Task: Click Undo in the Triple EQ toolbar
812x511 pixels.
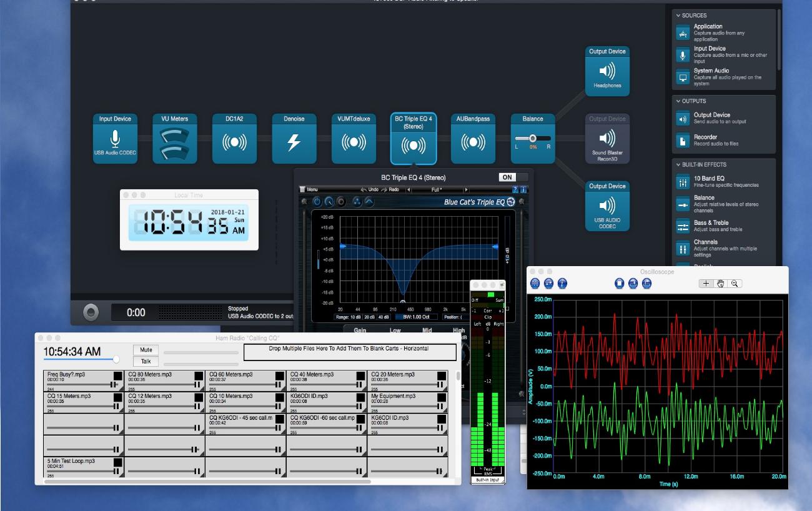Action: coord(370,189)
